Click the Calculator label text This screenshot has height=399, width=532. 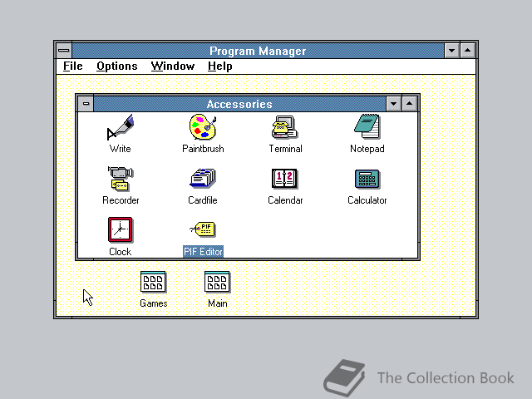pyautogui.click(x=367, y=200)
